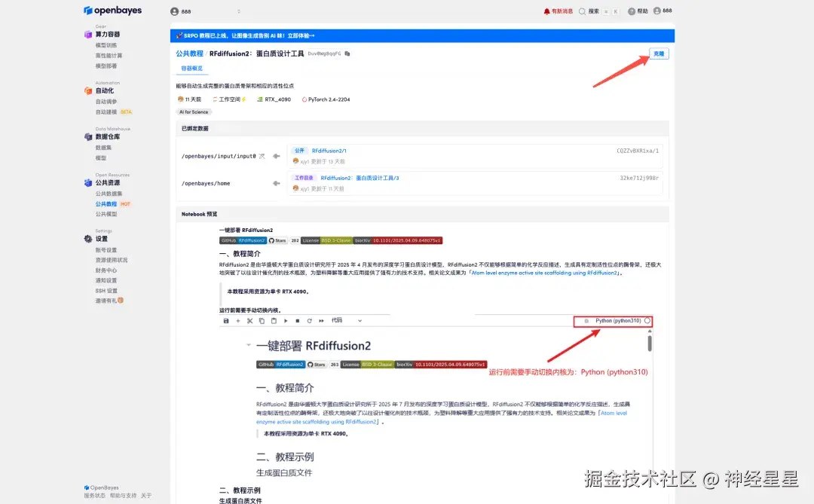This screenshot has height=504, width=814.
Task: Open 公共数据集 in sidebar
Action: point(109,194)
